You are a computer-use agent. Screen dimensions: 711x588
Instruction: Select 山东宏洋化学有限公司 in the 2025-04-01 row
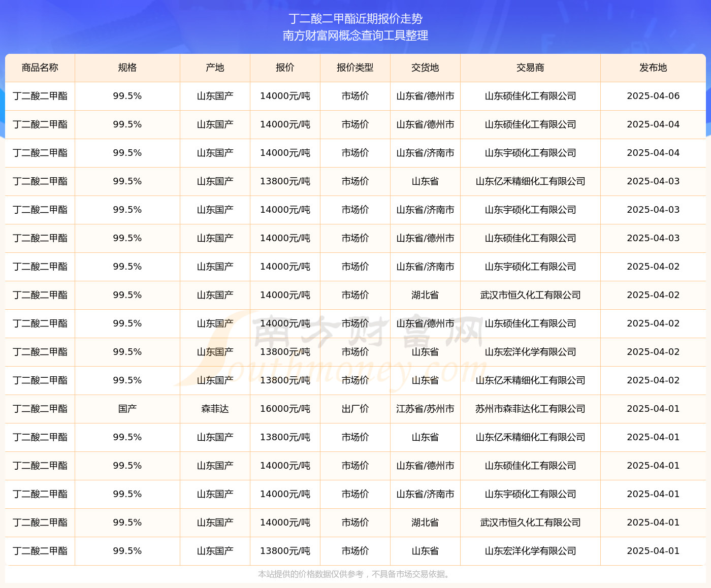coord(530,551)
